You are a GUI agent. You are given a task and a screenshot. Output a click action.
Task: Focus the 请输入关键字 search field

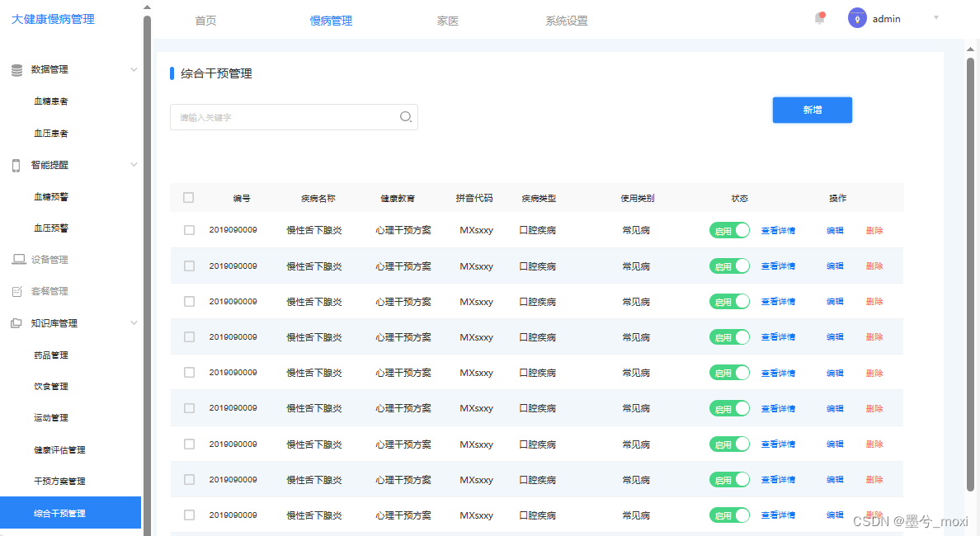click(294, 117)
